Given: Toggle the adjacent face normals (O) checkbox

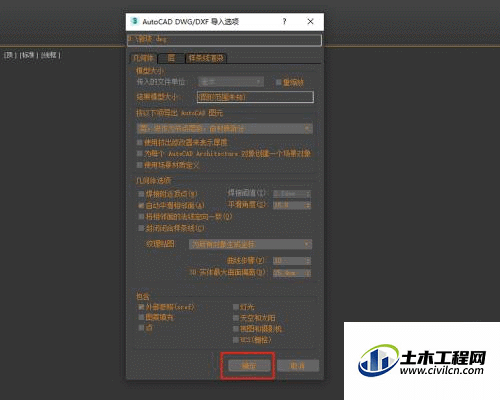Looking at the screenshot, I should 141,217.
